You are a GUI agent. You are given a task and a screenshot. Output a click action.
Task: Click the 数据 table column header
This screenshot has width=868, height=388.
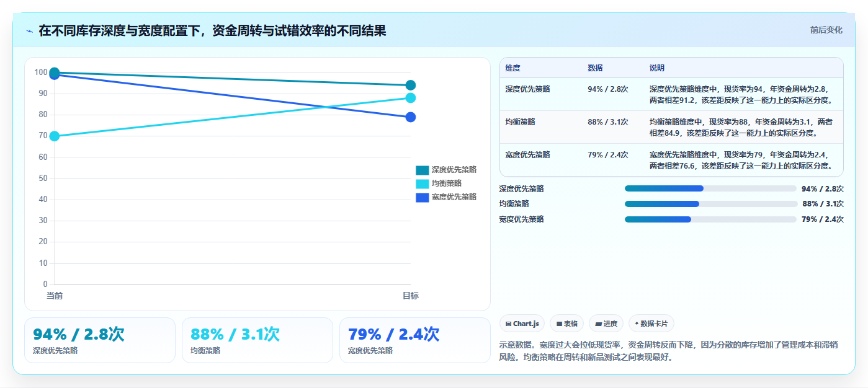click(x=595, y=68)
